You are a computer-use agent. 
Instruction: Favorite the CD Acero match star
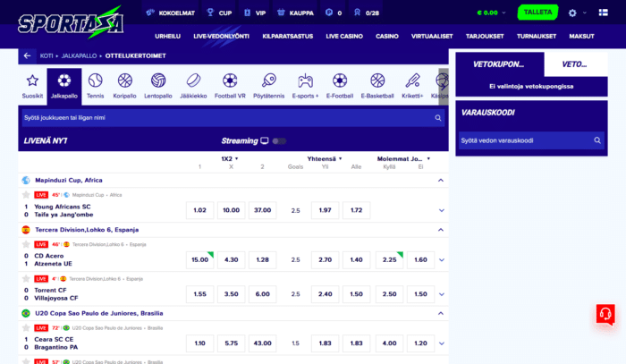click(26, 244)
